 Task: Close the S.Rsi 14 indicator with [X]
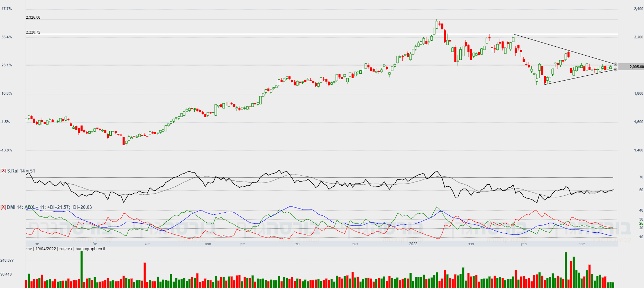3,171
